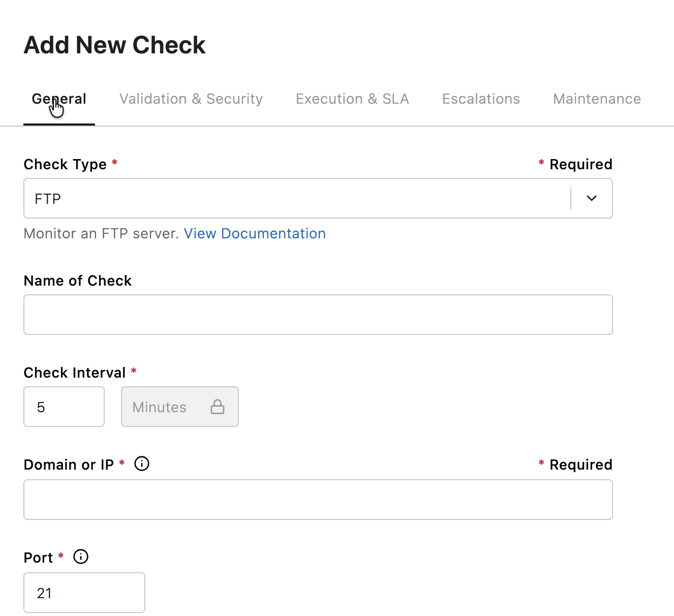Switch to Validation & Security tab
Image resolution: width=674 pixels, height=616 pixels.
point(191,99)
